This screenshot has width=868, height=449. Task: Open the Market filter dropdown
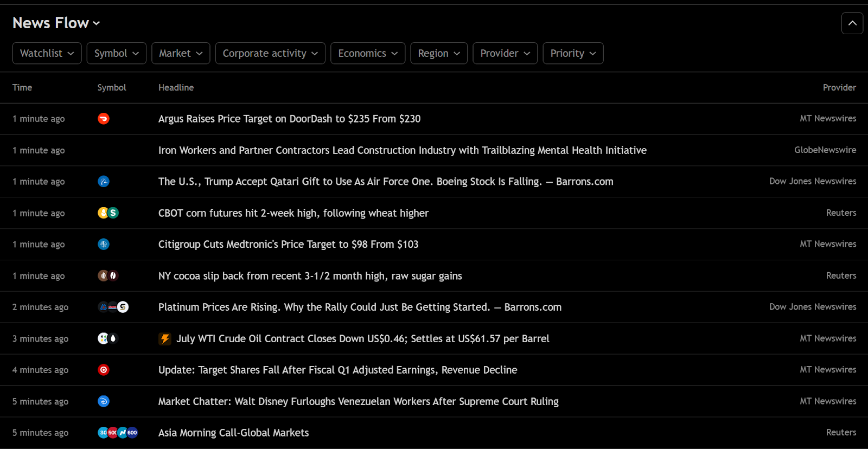point(181,53)
